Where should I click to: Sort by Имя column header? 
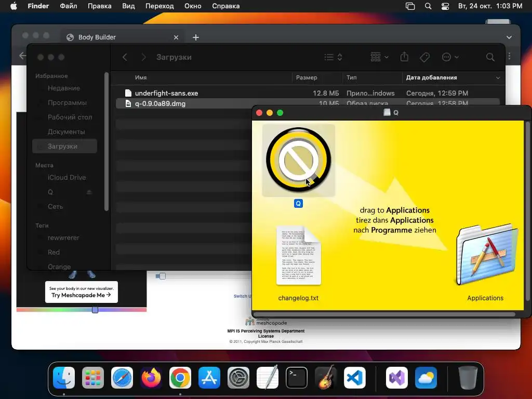point(141,77)
